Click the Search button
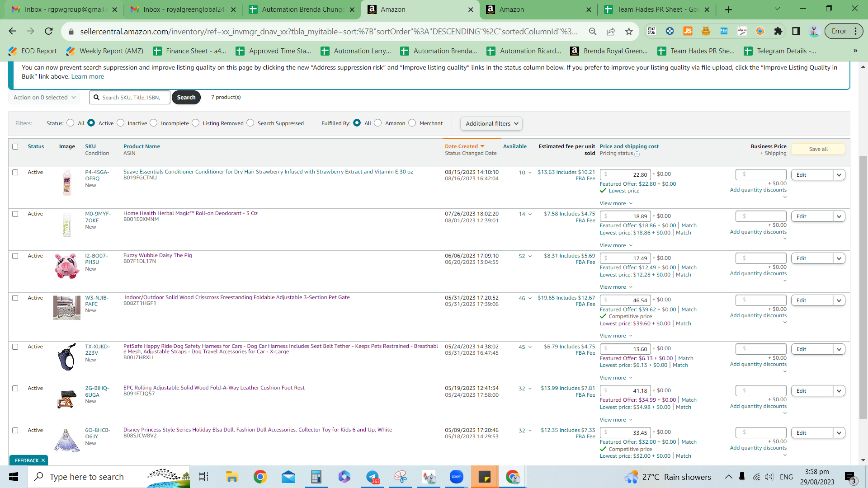Viewport: 868px width, 488px height. coord(186,97)
